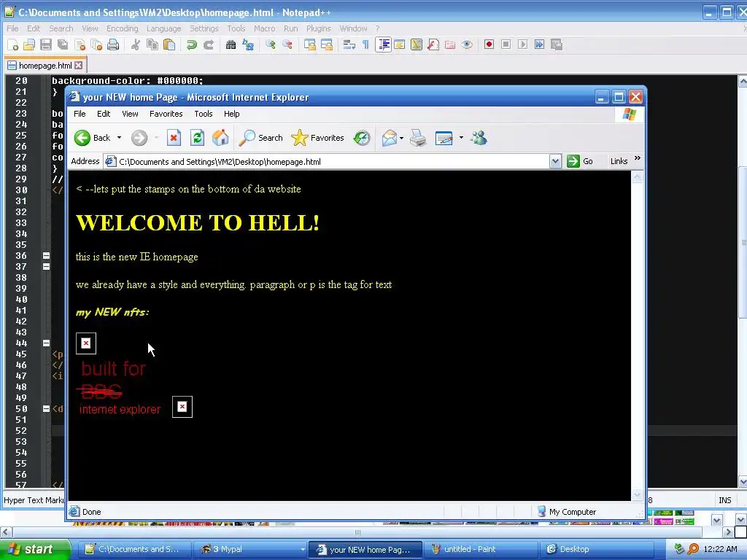The width and height of the screenshot is (747, 560).
Task: Open the Mypal taskbar group dropdown
Action: [x=303, y=550]
